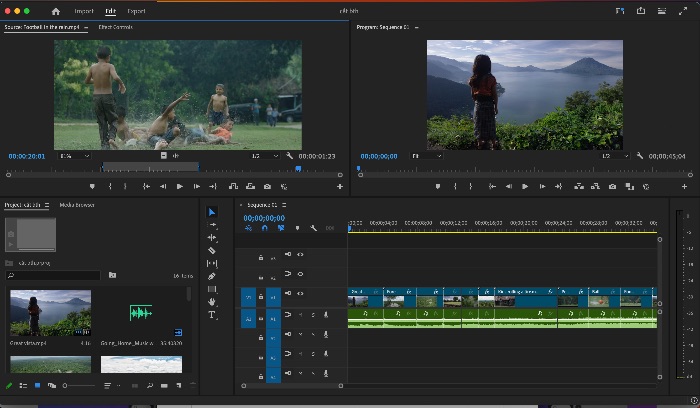Adjust the Project panel thumbnail zoom slider
The width and height of the screenshot is (700, 408).
pos(79,386)
